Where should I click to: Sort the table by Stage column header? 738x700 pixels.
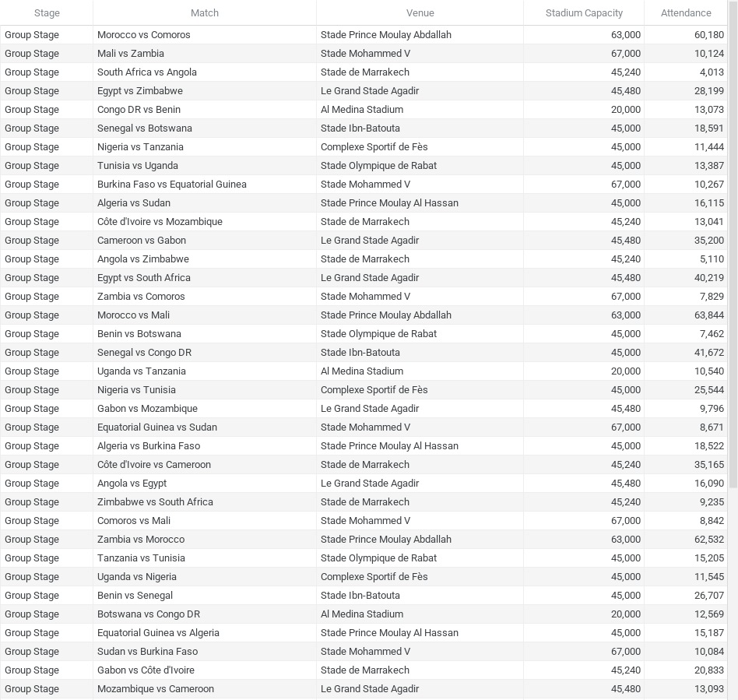(x=47, y=12)
